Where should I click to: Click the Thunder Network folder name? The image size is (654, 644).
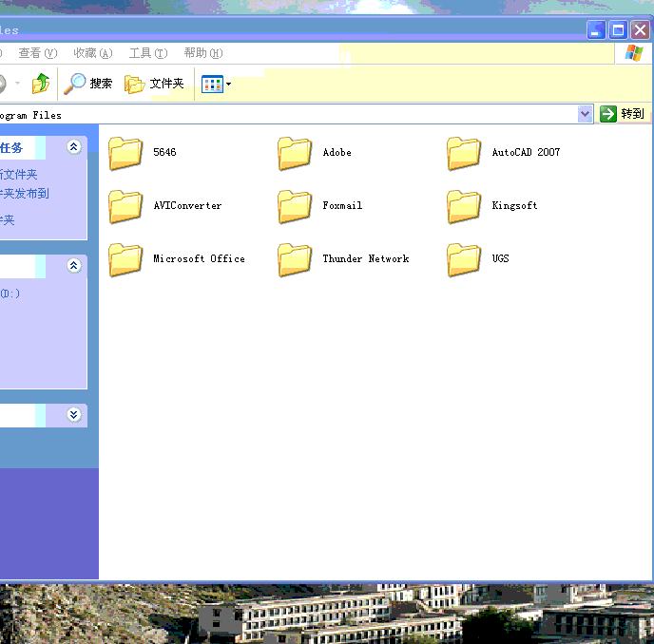tap(366, 258)
